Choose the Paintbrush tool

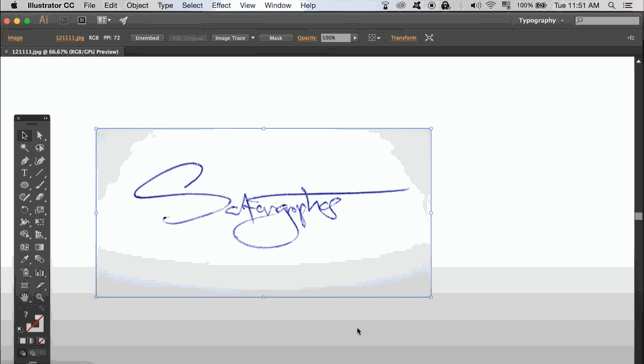40,185
